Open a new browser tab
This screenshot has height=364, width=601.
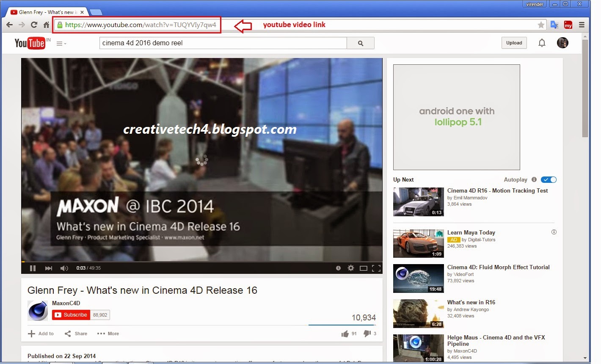click(96, 12)
